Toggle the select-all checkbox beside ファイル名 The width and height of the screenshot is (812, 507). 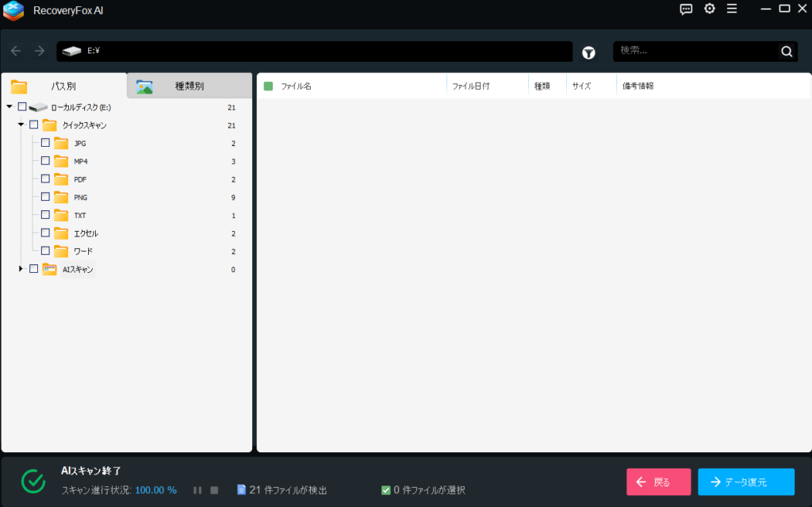268,86
